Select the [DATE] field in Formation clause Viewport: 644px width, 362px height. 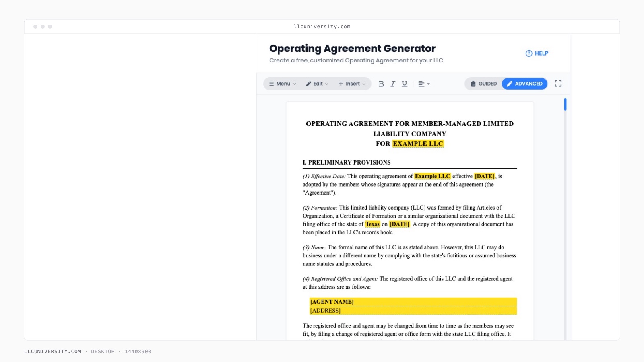399,224
